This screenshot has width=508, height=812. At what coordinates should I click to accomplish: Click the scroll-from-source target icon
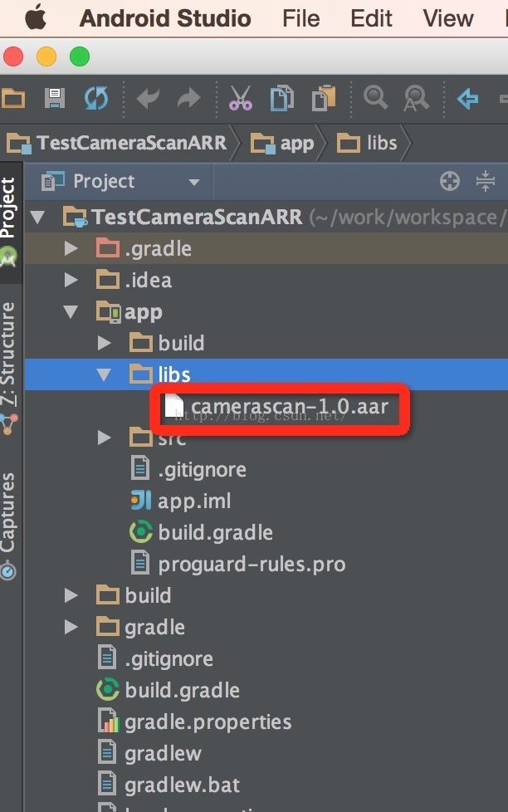click(x=450, y=181)
